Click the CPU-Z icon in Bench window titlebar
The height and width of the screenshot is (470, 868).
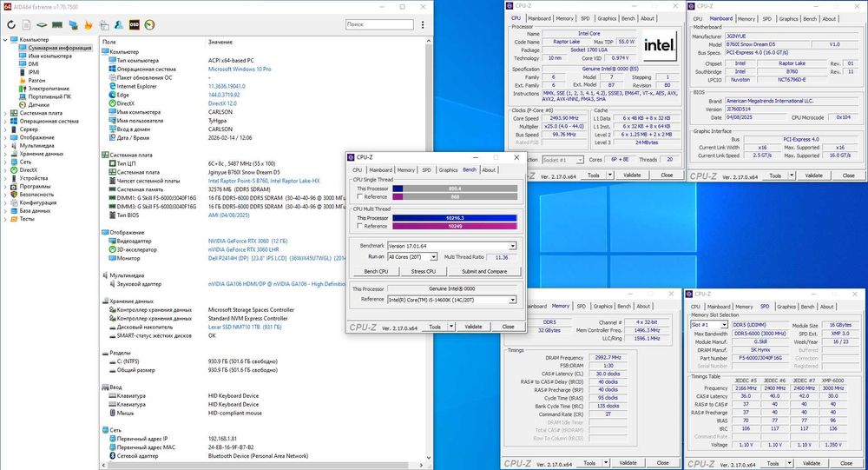[x=351, y=157]
